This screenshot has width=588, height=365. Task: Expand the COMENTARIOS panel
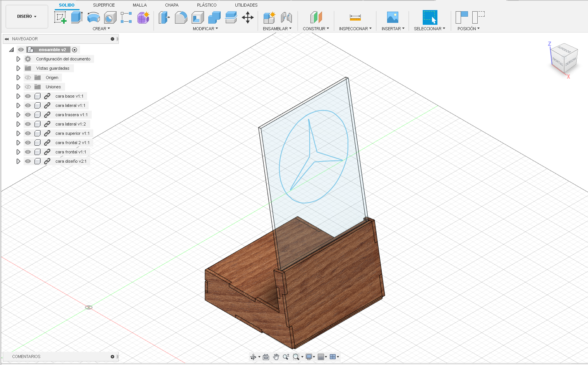tap(112, 356)
